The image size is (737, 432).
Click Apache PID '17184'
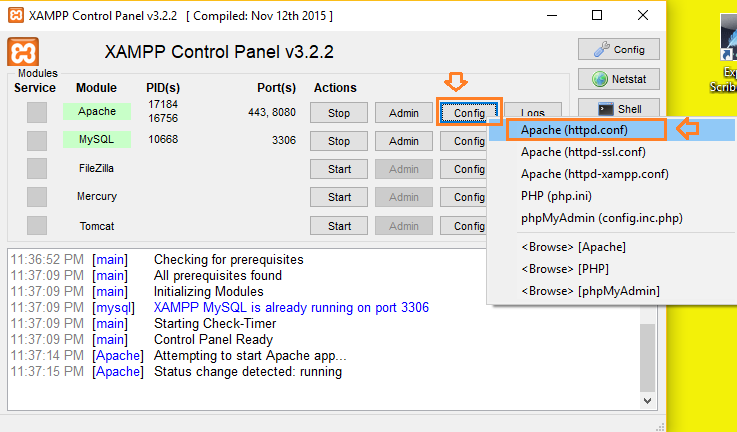(163, 104)
